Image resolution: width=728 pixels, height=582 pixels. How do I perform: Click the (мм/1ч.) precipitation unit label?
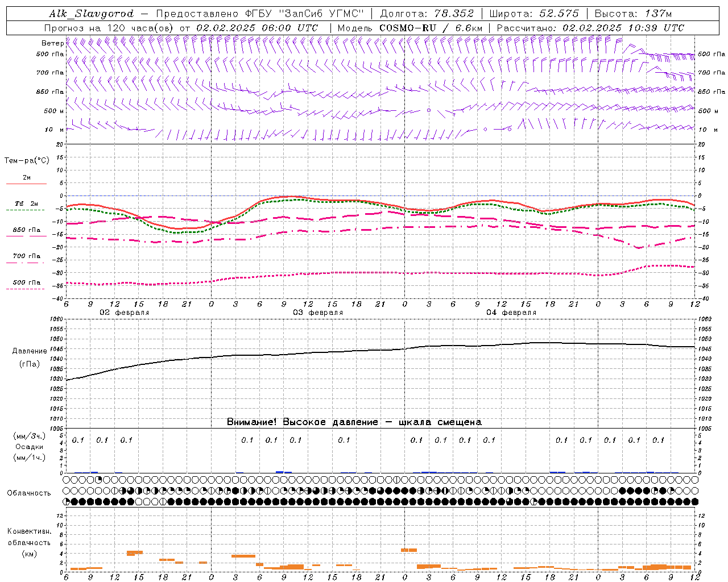click(x=30, y=458)
